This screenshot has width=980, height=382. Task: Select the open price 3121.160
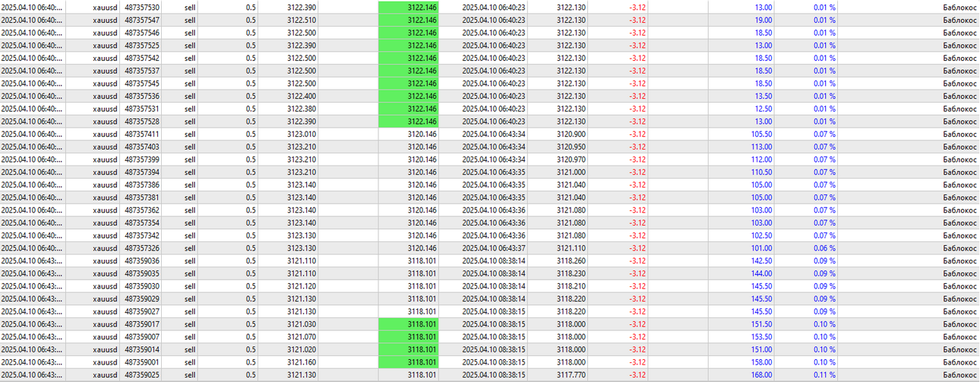coord(302,361)
